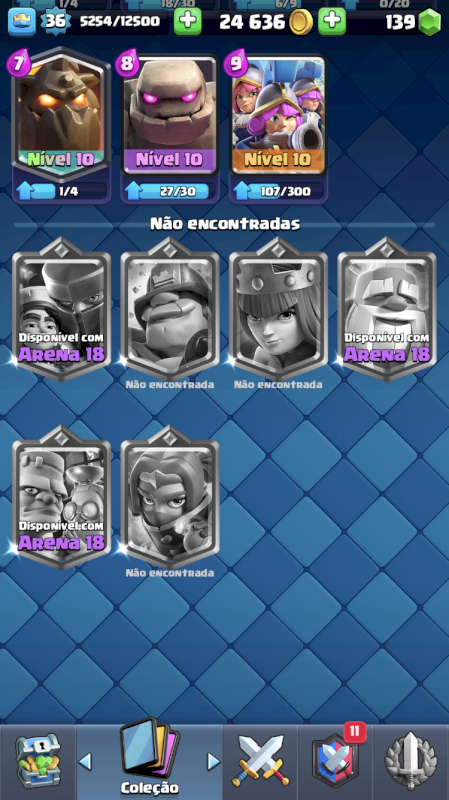Open the Golem card costing 8 elixir
This screenshot has height=800, width=449.
[170, 116]
